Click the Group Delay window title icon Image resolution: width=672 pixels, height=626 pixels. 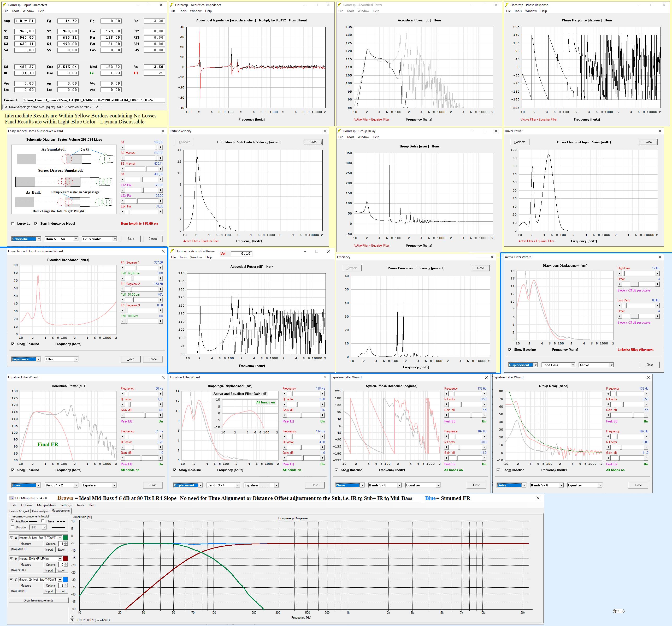[x=340, y=131]
